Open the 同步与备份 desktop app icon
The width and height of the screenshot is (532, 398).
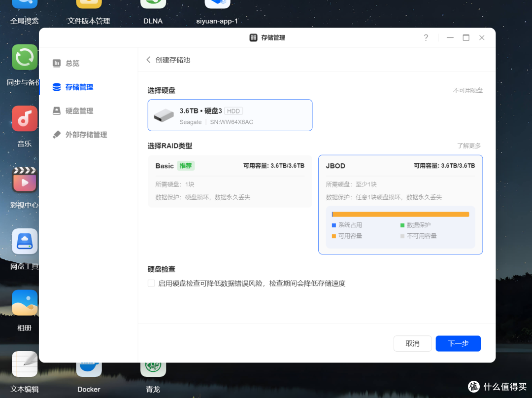tap(25, 57)
